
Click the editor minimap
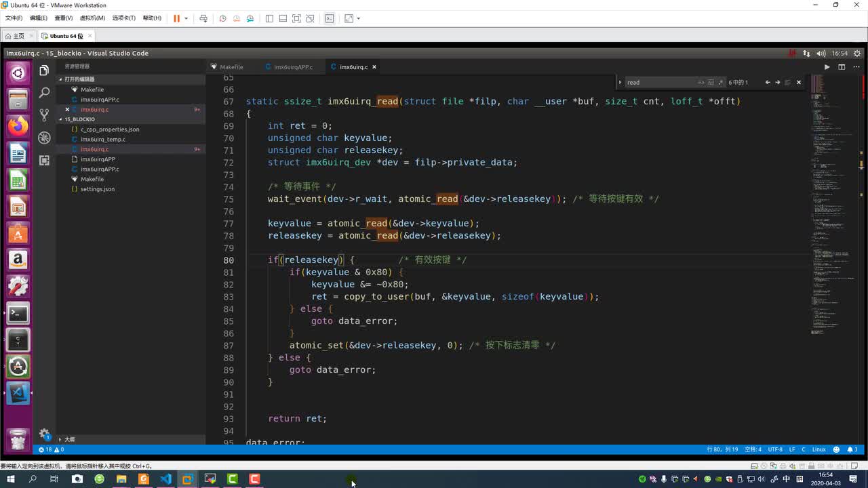pos(833,203)
